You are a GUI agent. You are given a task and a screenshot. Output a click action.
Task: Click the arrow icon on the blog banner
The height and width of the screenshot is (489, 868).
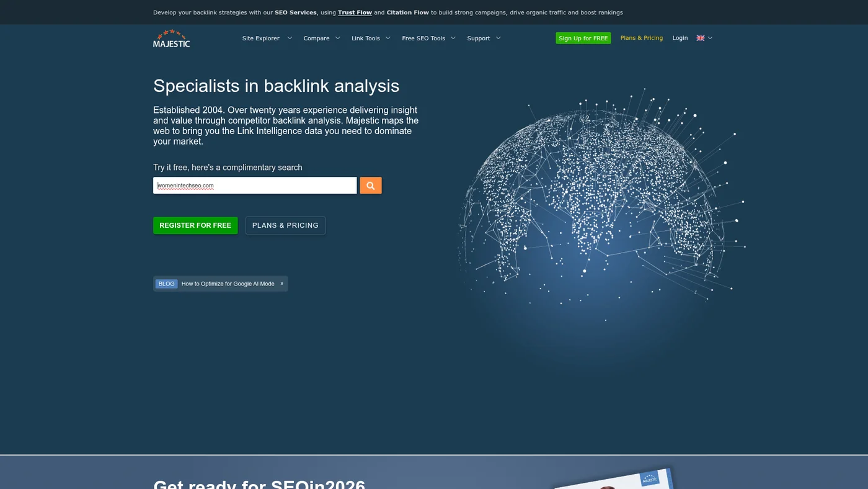coord(281,284)
